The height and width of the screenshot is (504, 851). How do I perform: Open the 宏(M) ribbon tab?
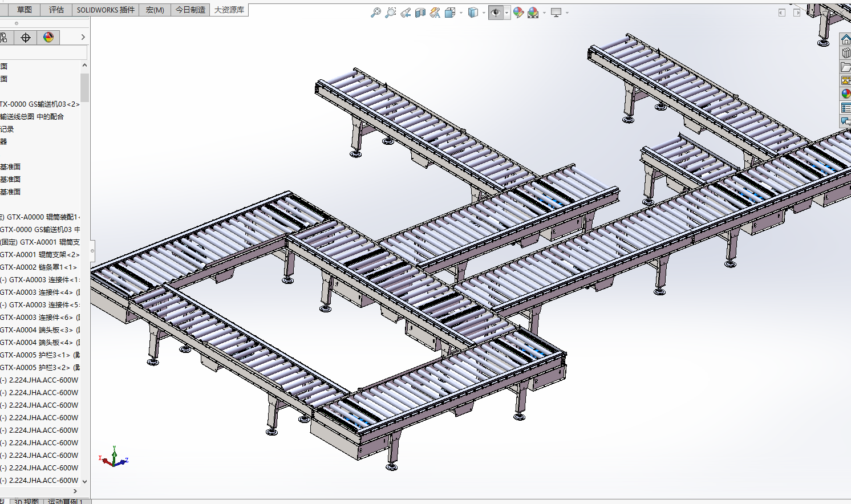pos(155,10)
